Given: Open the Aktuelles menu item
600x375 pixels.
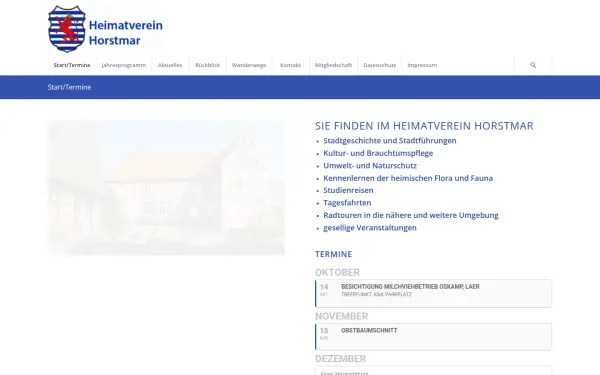Looking at the screenshot, I should 170,65.
